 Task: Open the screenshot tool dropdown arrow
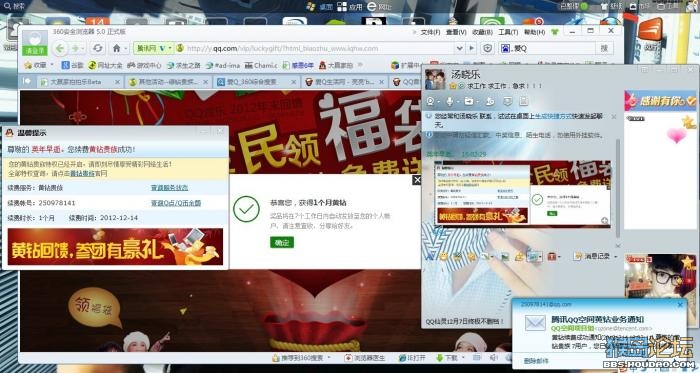(540, 257)
